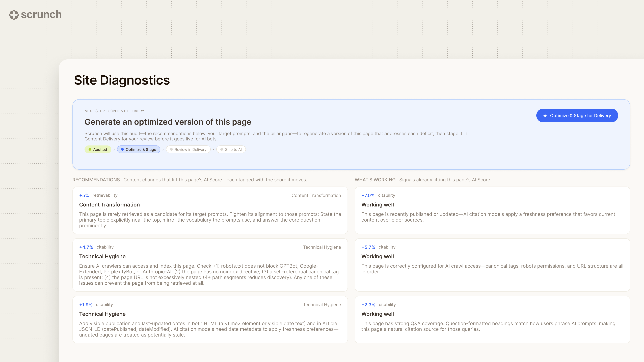
Task: Open the +1.9% citability Technical Hygiene card
Action: (x=210, y=320)
